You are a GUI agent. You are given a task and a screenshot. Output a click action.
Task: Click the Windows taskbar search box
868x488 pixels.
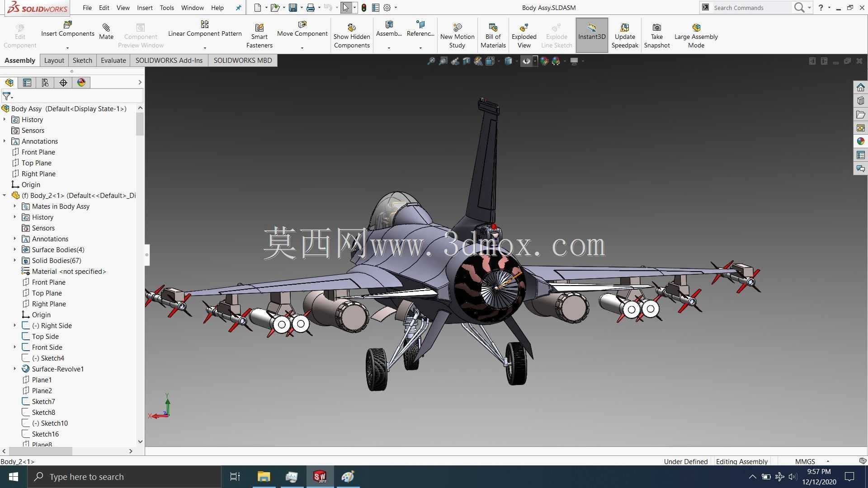tap(124, 477)
